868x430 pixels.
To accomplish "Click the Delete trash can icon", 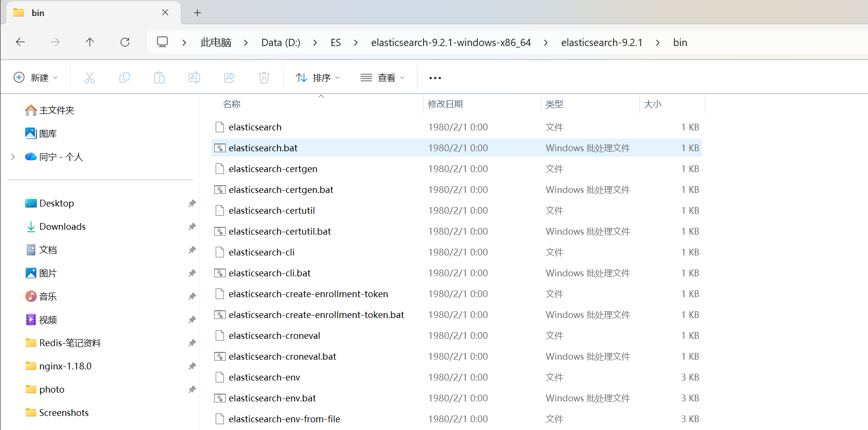I will pyautogui.click(x=264, y=78).
